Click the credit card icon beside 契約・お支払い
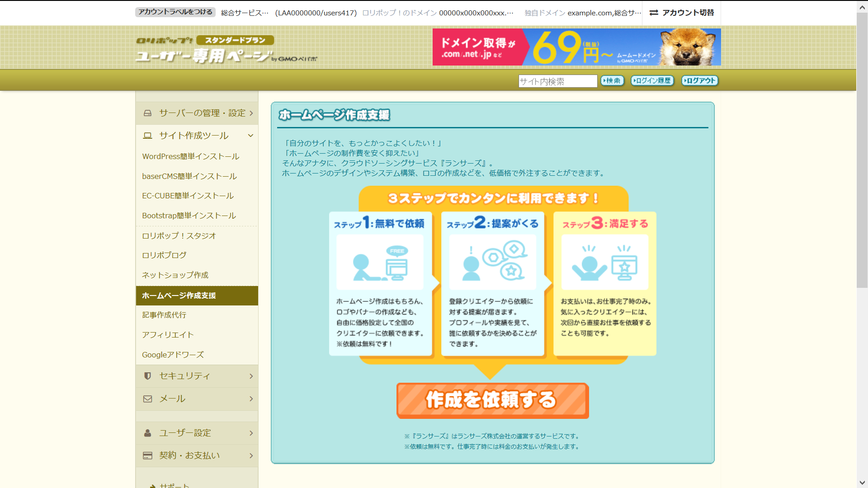This screenshot has width=868, height=488. pos(147,455)
